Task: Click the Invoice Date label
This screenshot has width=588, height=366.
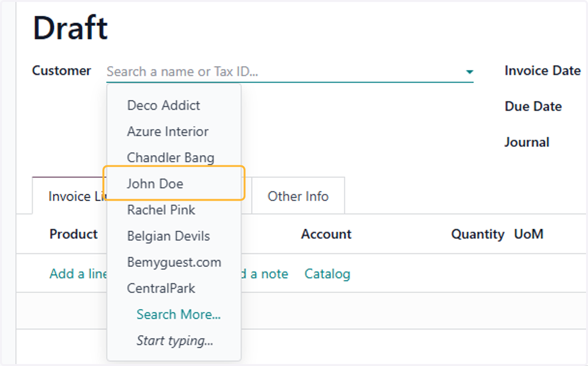Action: coord(543,71)
